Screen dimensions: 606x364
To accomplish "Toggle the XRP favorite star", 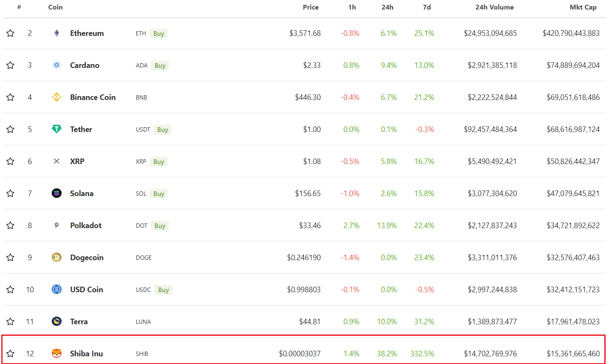I will [10, 161].
